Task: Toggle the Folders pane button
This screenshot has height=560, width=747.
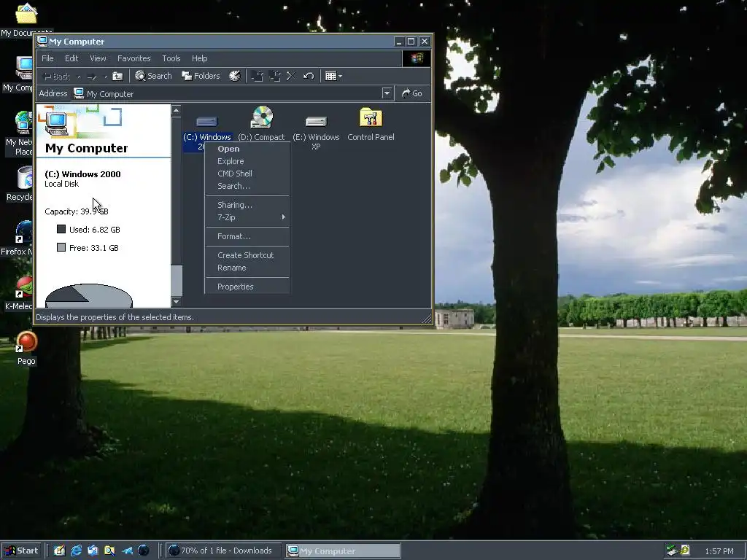Action: [x=201, y=76]
